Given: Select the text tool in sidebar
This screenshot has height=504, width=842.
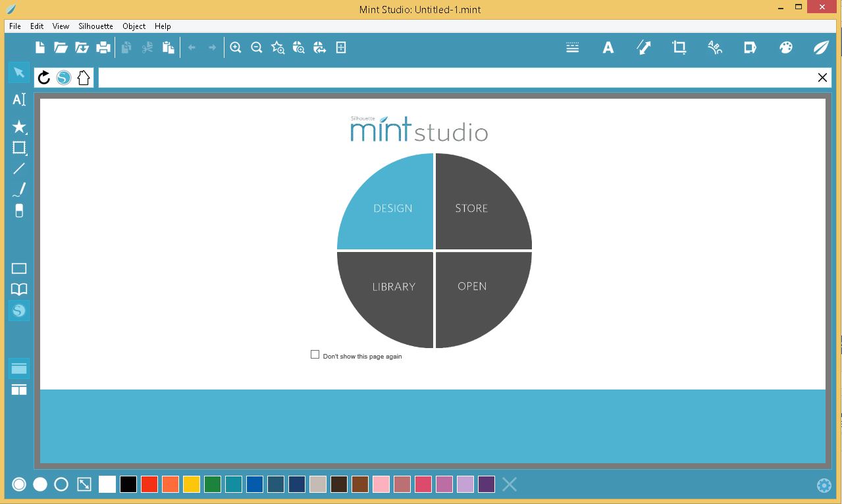Looking at the screenshot, I should (x=19, y=99).
